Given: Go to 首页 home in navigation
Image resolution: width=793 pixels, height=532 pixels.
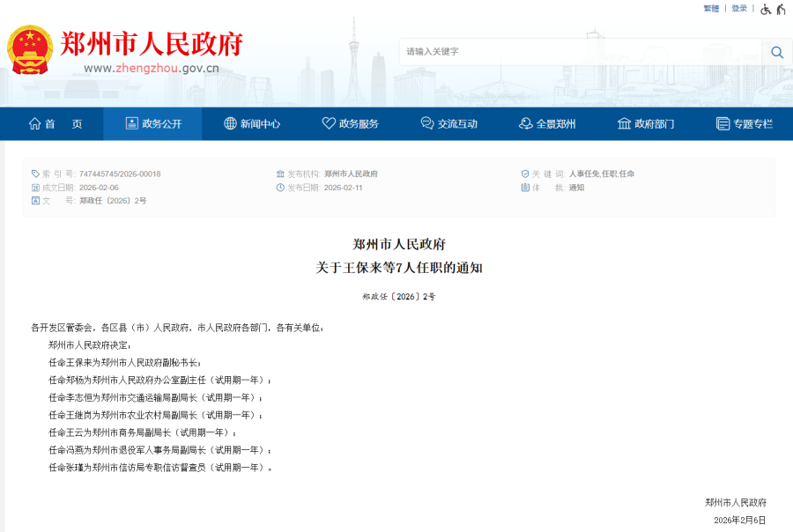Looking at the screenshot, I should coord(55,124).
